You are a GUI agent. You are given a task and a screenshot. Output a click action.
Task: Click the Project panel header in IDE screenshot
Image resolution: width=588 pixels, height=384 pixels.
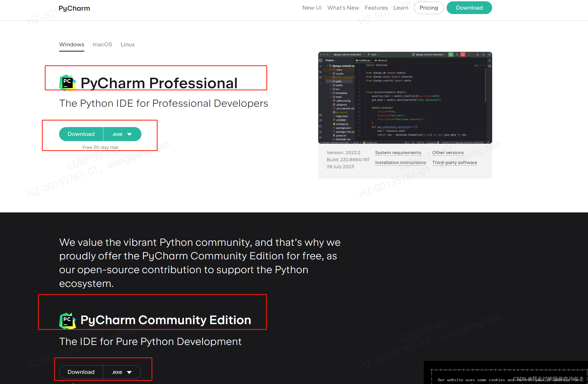coord(331,60)
